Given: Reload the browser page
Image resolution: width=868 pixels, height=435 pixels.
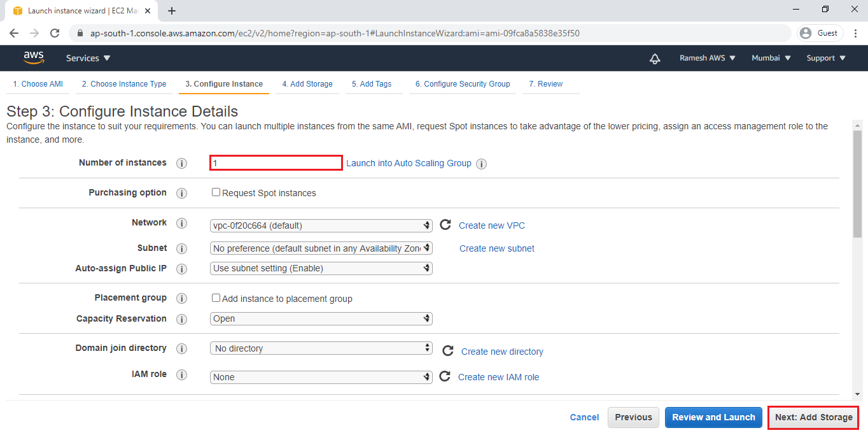Looking at the screenshot, I should (55, 33).
